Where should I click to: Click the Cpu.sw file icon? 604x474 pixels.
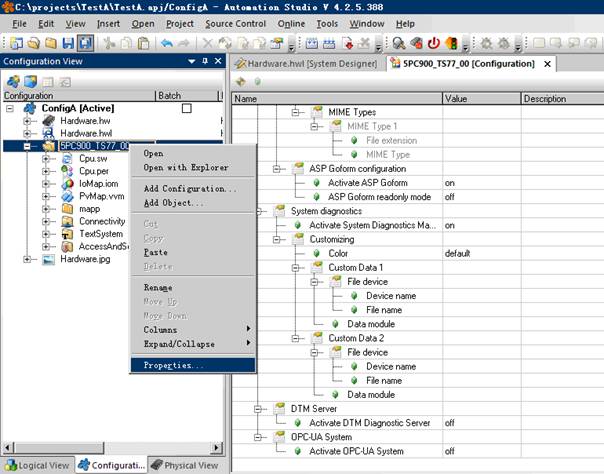(x=67, y=158)
